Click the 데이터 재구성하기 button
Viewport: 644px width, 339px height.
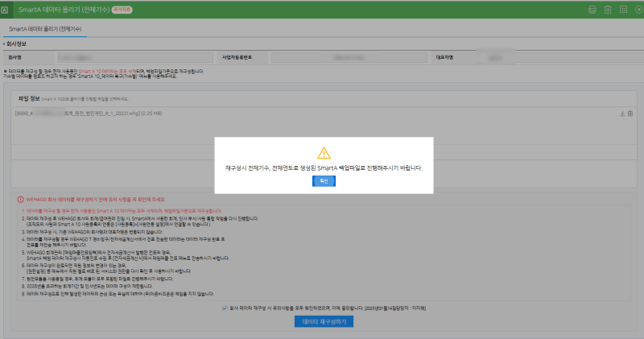click(x=324, y=322)
